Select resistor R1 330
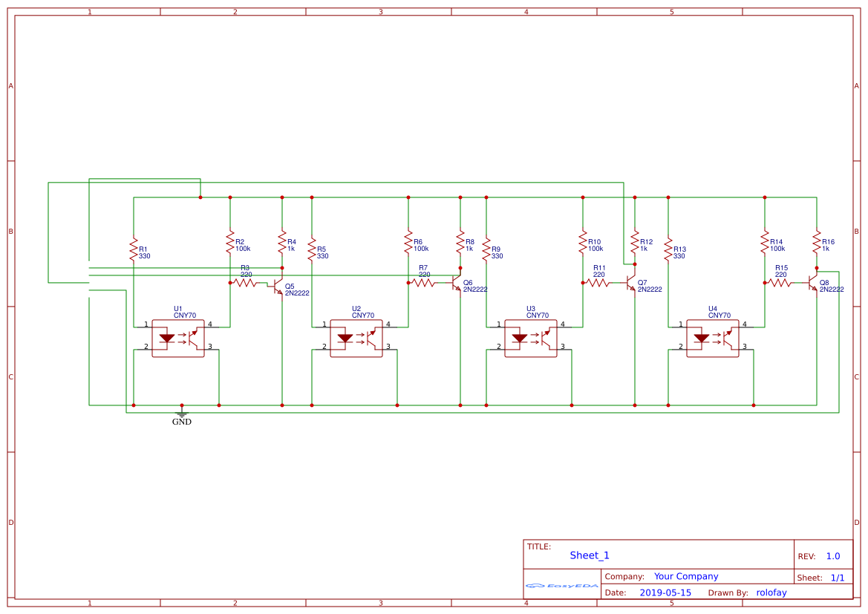Screen dimensions: 868x614 [134, 249]
